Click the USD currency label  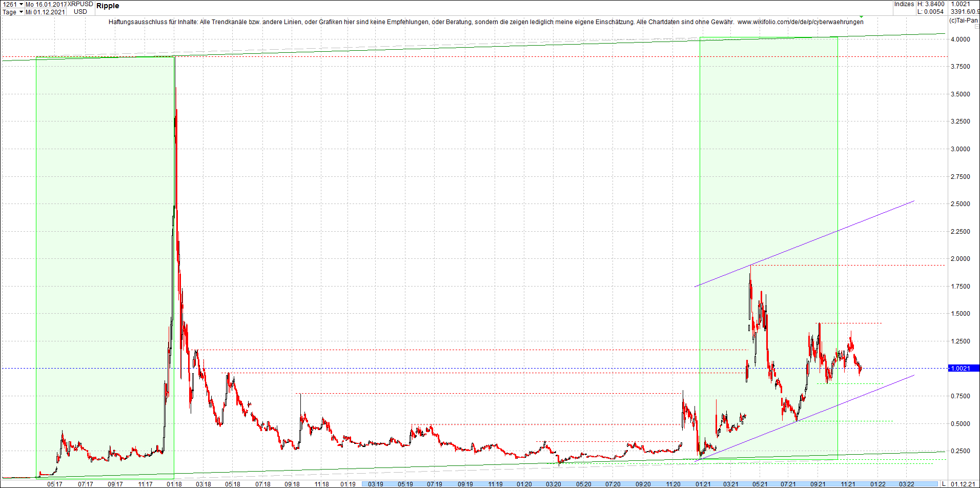click(x=81, y=11)
